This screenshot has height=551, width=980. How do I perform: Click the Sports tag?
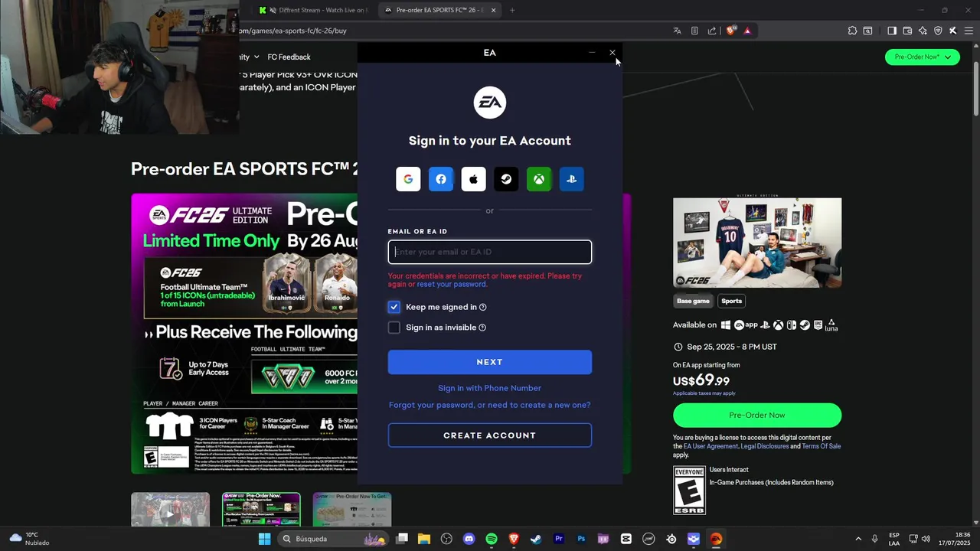731,301
